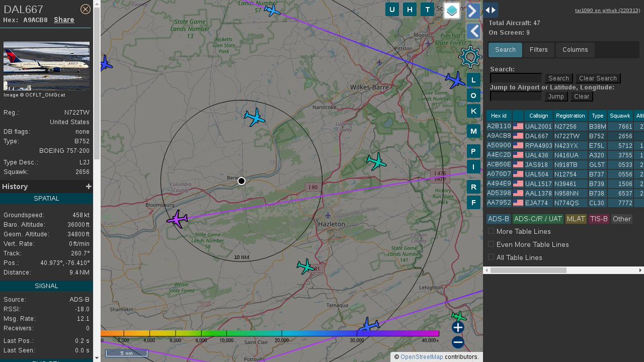Toggle sidebar split arrows button
Screen dimensions: 644x362
491,10
